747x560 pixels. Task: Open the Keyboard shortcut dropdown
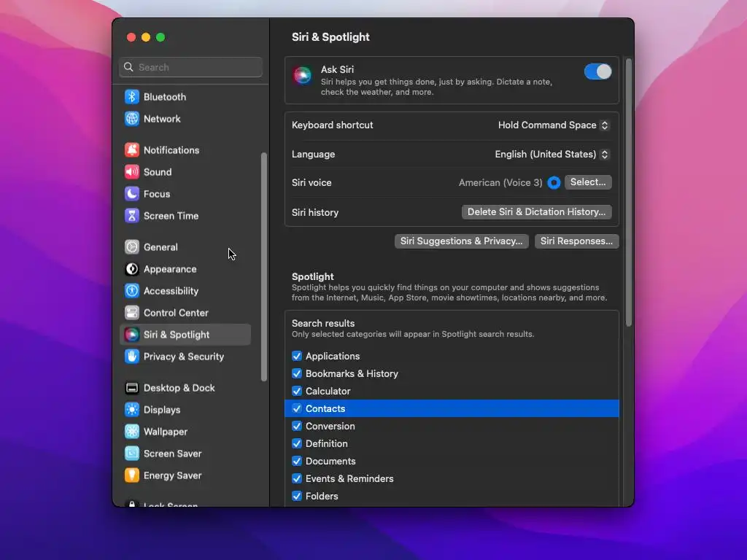554,125
